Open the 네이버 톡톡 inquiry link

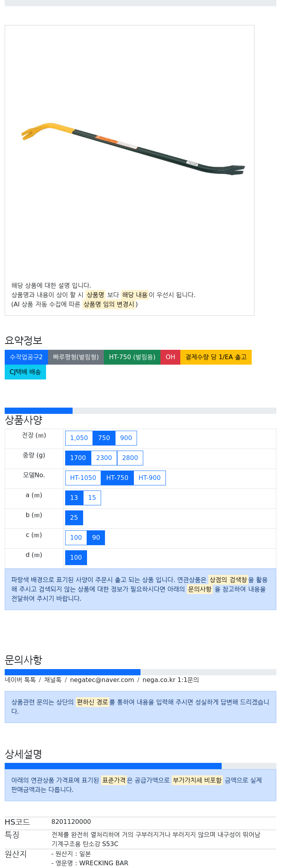pos(20,680)
